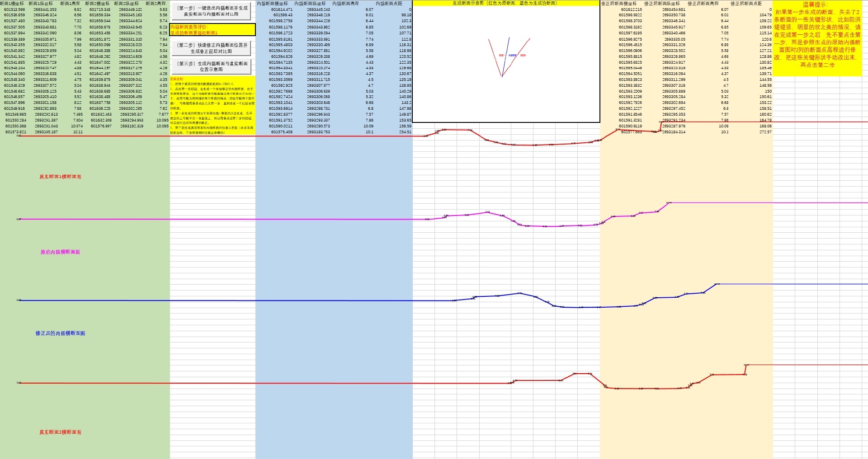Click the 温馨提示 tip text box

click(817, 38)
